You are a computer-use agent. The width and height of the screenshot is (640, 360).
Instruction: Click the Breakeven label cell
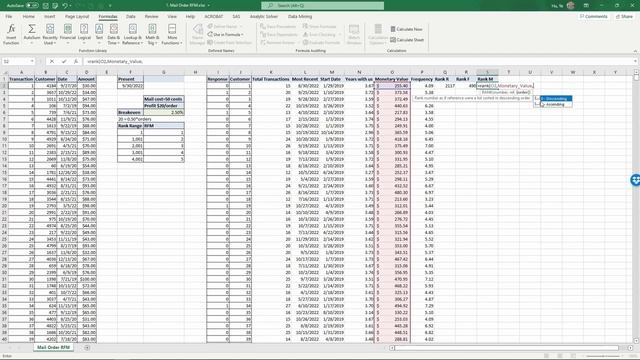pos(130,112)
